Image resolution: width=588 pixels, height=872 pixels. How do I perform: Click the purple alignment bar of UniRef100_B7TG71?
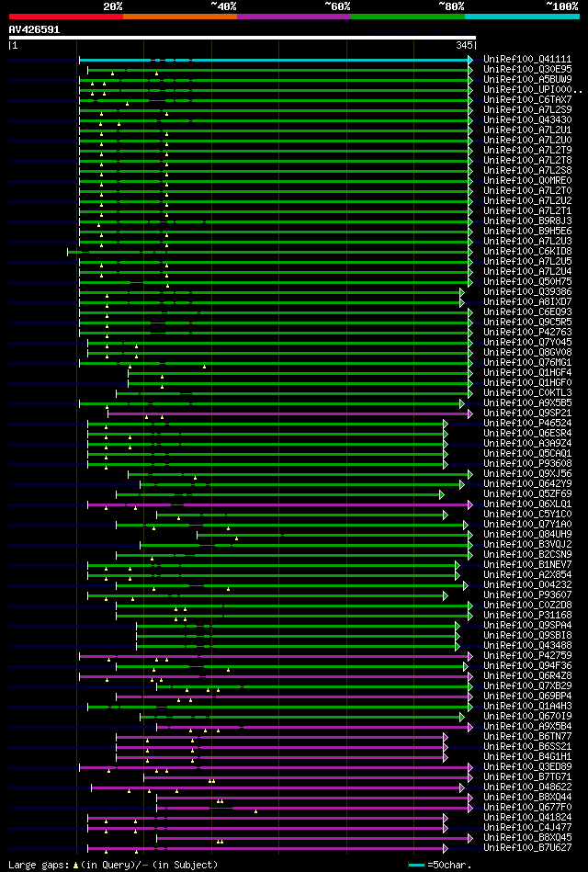click(x=307, y=777)
